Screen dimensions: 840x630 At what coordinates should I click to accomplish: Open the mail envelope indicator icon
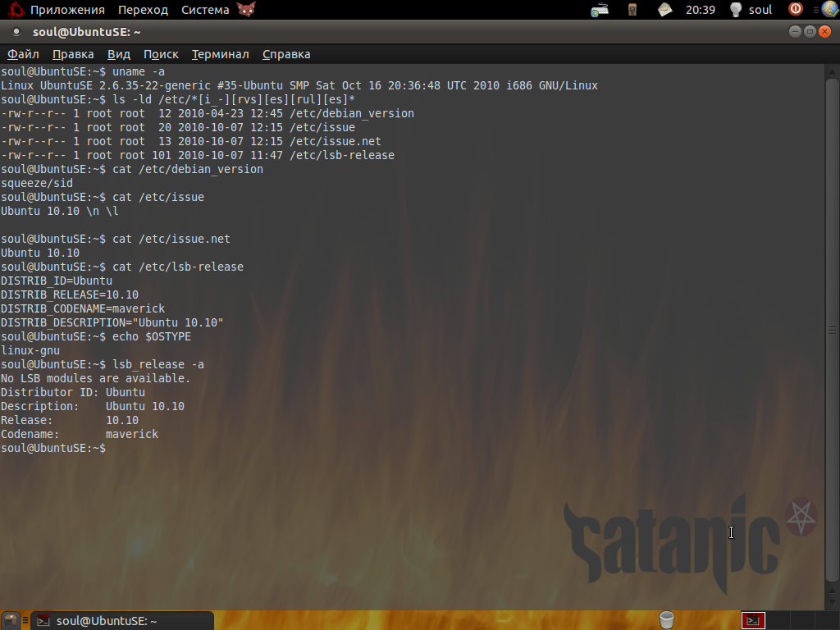coord(664,10)
